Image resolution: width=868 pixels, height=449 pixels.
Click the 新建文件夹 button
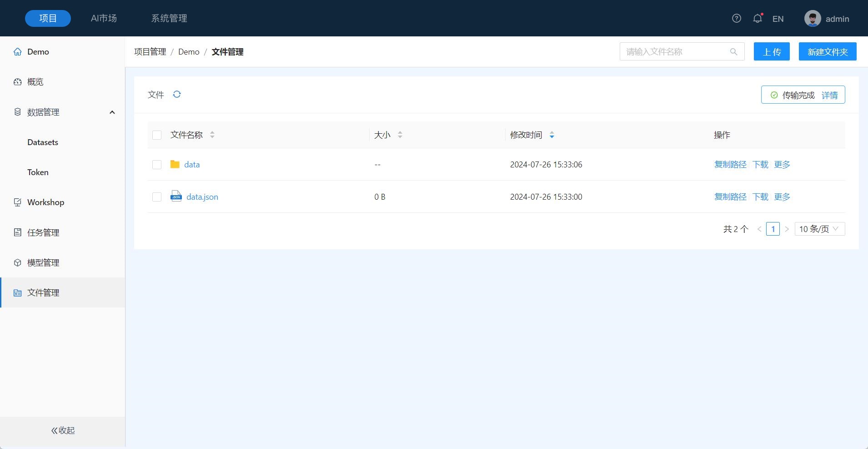pyautogui.click(x=828, y=52)
